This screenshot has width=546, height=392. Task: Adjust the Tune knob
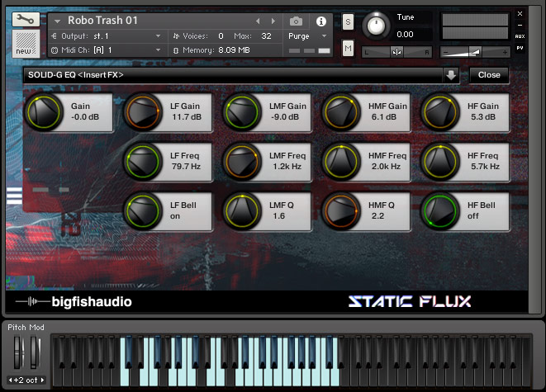[x=376, y=26]
